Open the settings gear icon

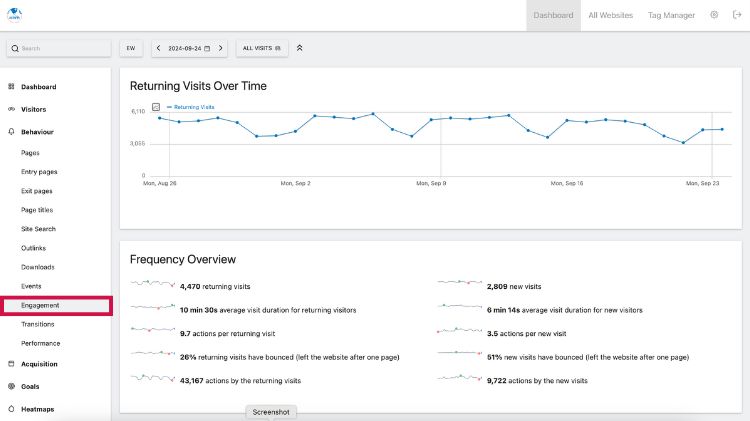(714, 15)
